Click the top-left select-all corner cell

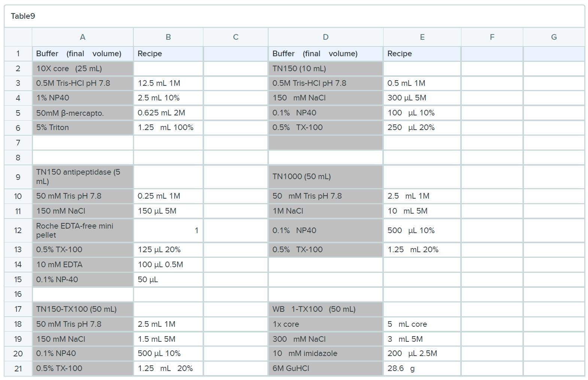coord(18,37)
